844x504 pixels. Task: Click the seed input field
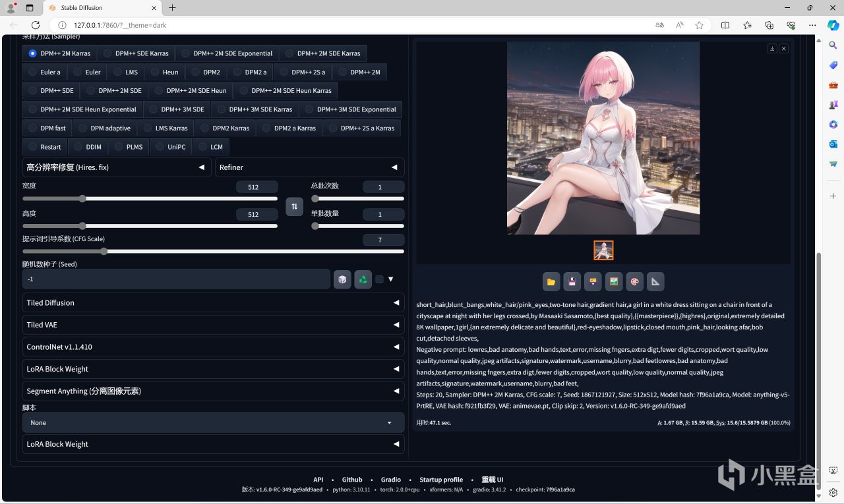point(176,279)
